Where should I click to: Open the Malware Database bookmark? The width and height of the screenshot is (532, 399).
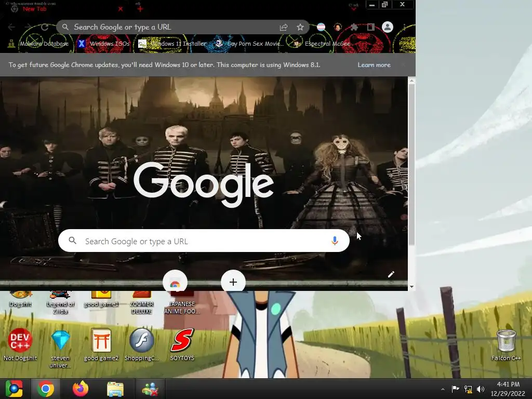point(38,44)
